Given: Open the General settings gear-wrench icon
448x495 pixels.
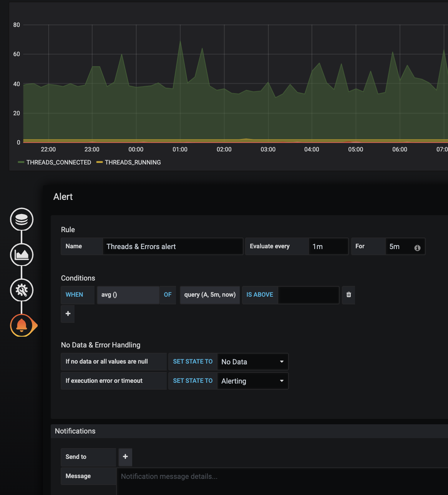Looking at the screenshot, I should coord(22,290).
